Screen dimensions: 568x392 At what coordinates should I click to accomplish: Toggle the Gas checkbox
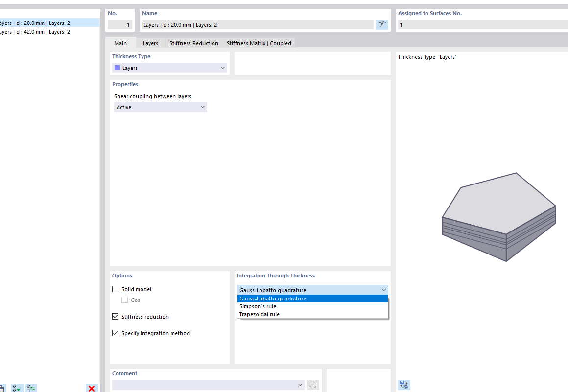point(124,300)
